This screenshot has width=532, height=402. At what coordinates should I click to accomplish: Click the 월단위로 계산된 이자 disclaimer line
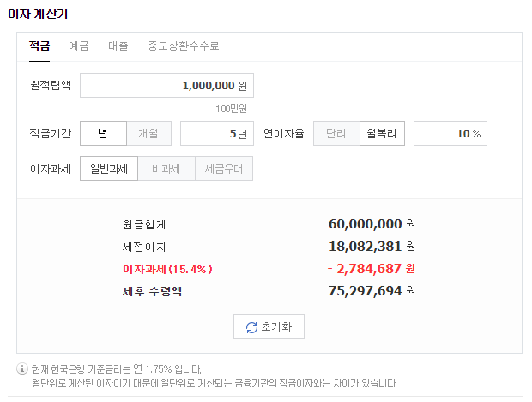point(215,383)
